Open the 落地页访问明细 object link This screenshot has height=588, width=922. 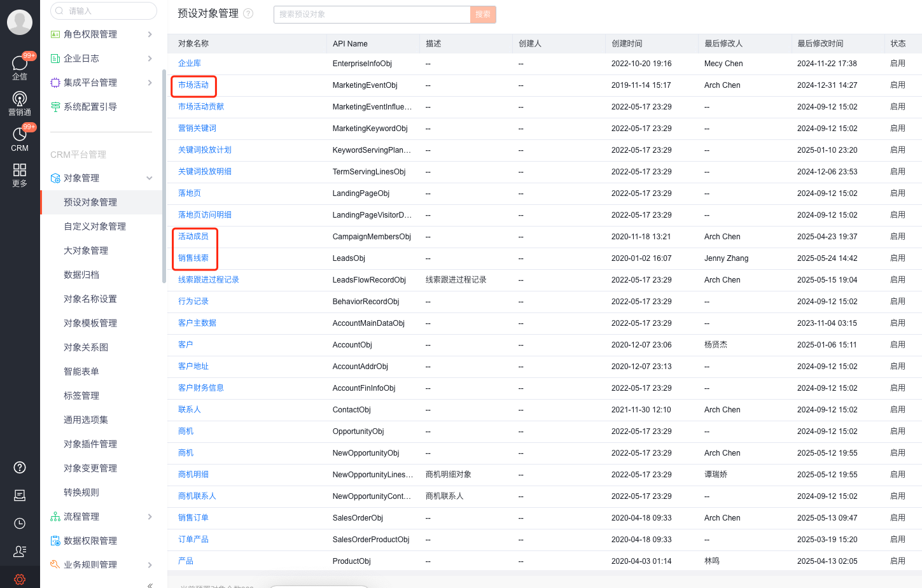pyautogui.click(x=205, y=215)
